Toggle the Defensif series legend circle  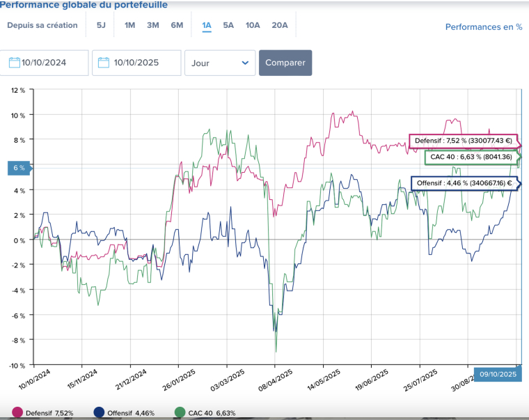[x=17, y=413]
